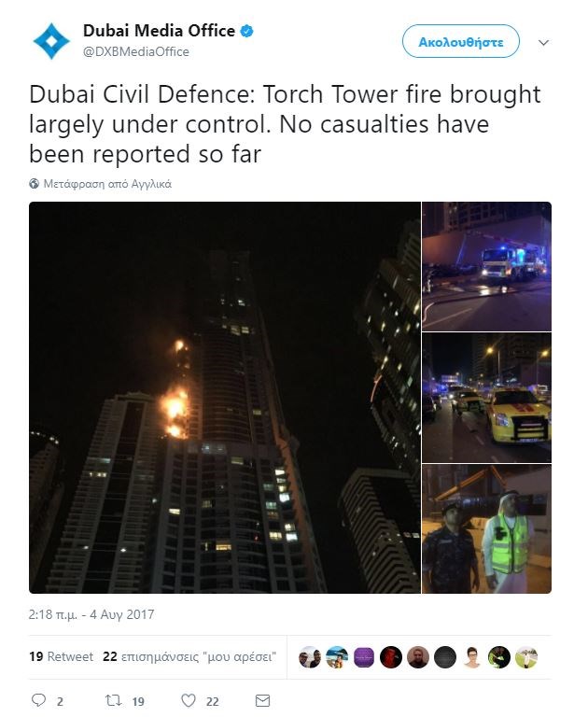The width and height of the screenshot is (588, 717).
Task: Click the Dubai Media Office diamond avatar
Action: point(51,41)
